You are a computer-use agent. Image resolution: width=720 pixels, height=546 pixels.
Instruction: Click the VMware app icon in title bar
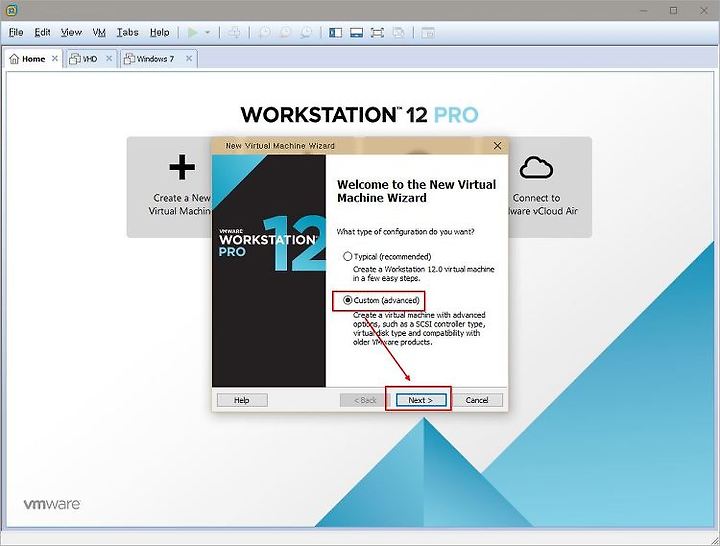pyautogui.click(x=12, y=10)
